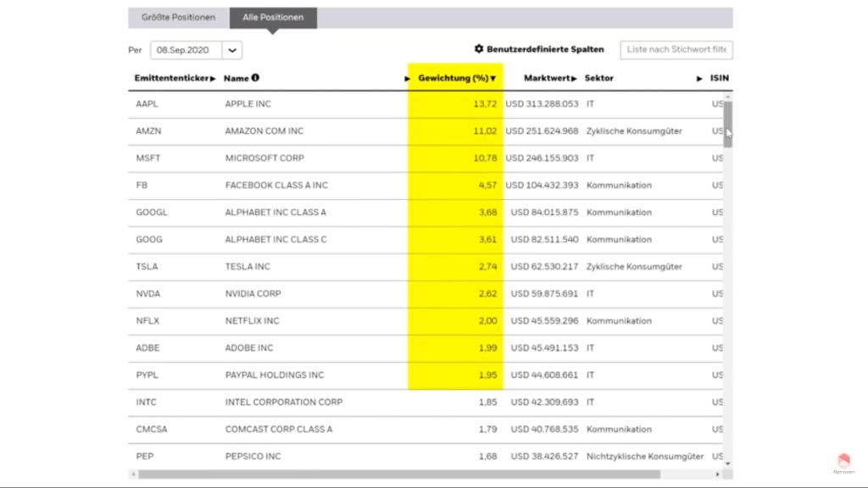Click Facebook weighting 4,57
Image resolution: width=868 pixels, height=488 pixels.
(x=487, y=186)
